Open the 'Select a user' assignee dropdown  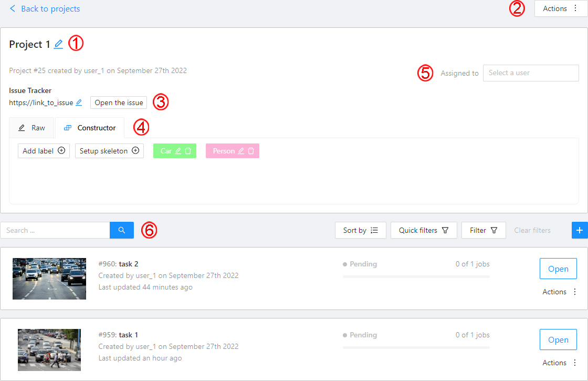(530, 73)
